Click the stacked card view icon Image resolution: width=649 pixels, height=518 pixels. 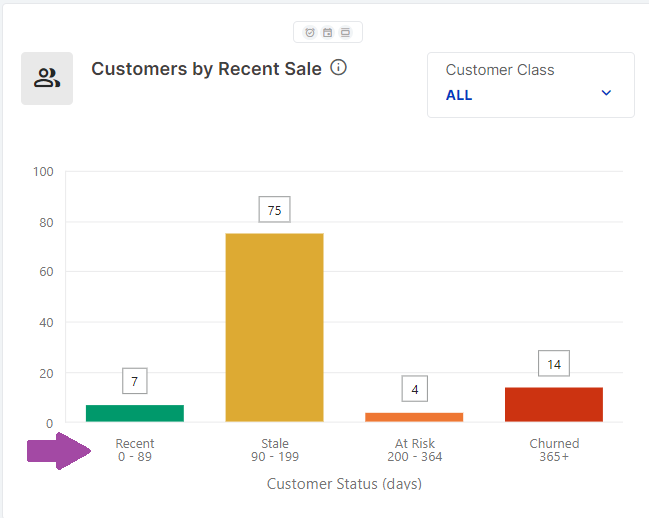345,33
